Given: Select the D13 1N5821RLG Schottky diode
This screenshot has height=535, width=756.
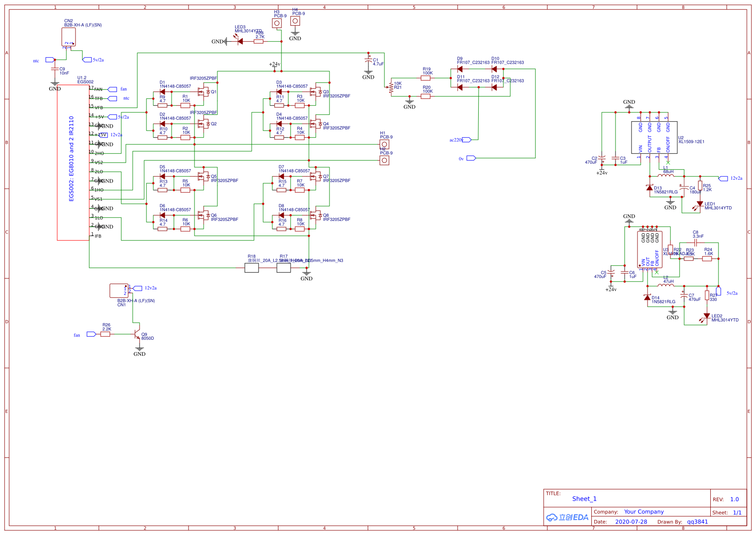Looking at the screenshot, I should click(x=649, y=187).
